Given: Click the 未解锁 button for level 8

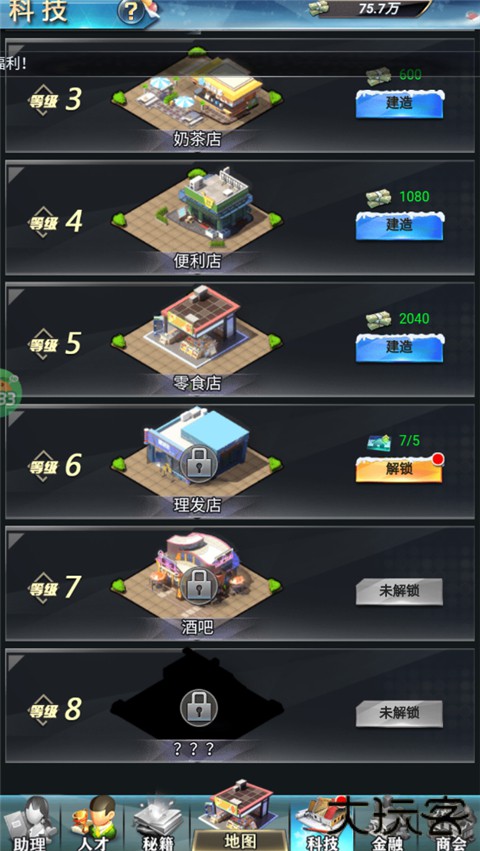Looking at the screenshot, I should tap(399, 714).
